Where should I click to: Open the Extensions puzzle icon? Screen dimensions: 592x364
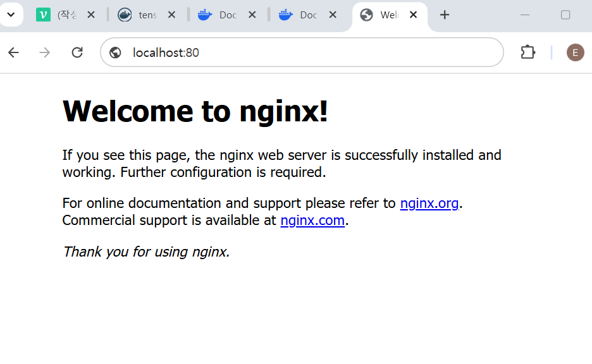click(x=528, y=52)
